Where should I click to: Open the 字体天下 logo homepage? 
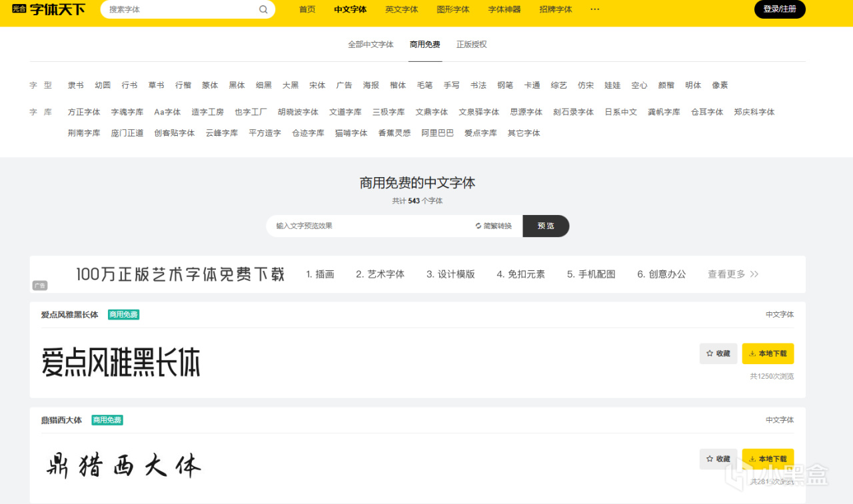[49, 9]
